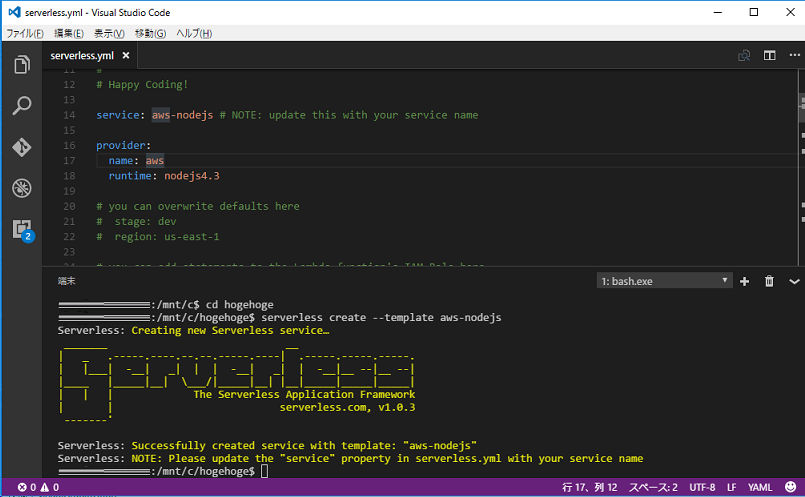Open the Explorer view in activity bar
805x497 pixels.
coord(22,65)
